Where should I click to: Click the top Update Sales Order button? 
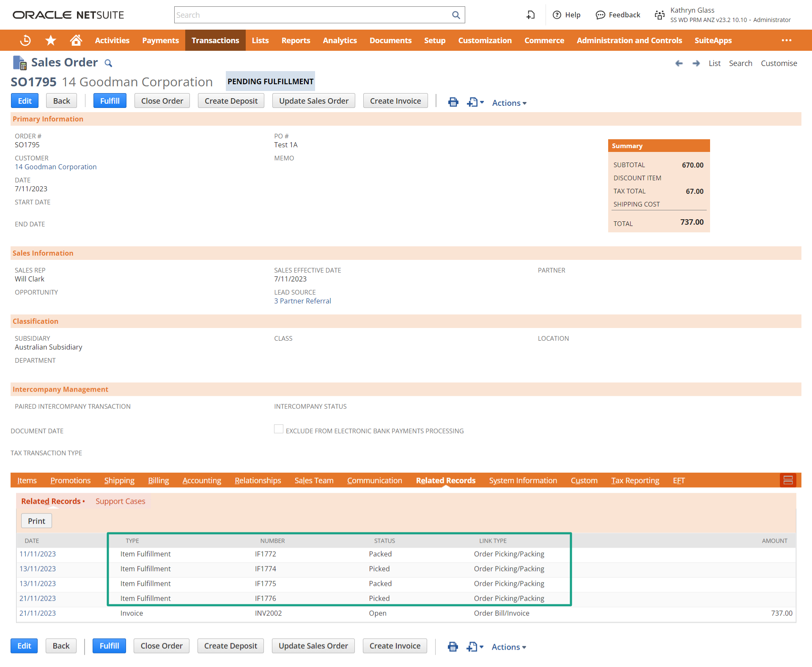click(314, 101)
